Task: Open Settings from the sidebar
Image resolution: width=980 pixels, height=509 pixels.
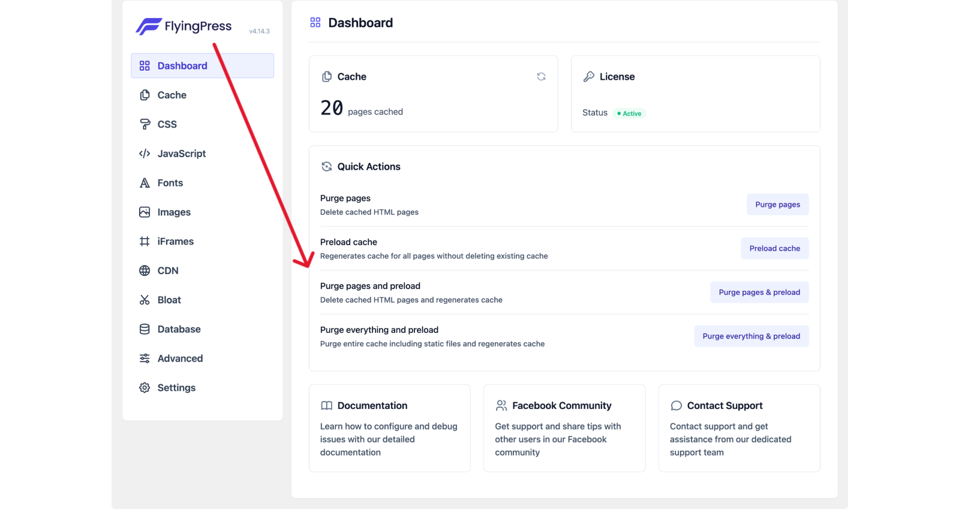Action: click(203, 388)
